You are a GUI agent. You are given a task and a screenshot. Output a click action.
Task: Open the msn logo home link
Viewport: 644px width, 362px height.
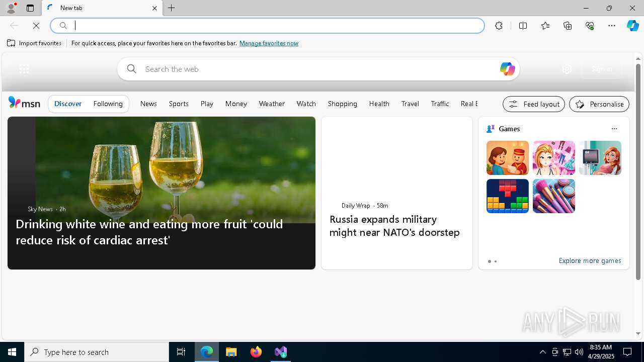(24, 103)
